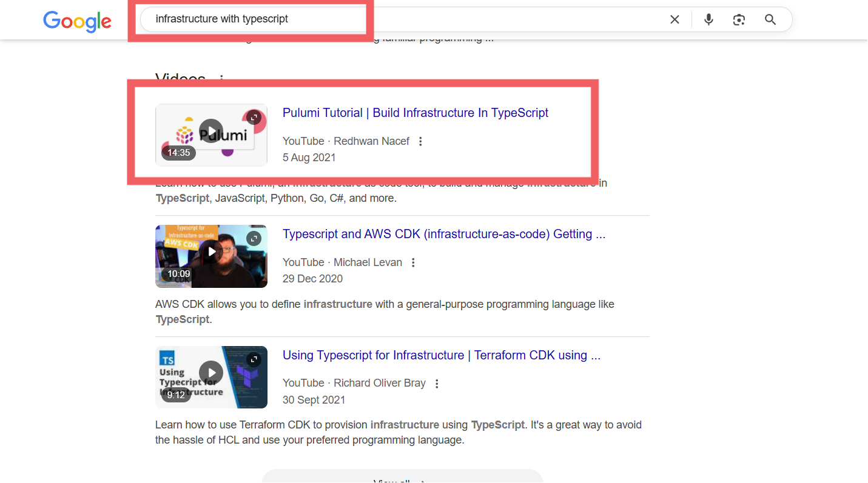Click the date 5 Aug 2021
The image size is (868, 483).
pos(309,158)
